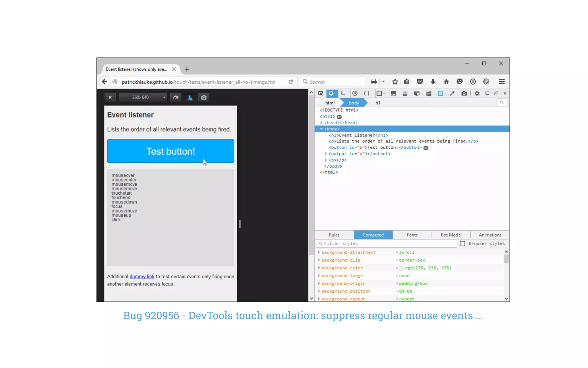Toggle touch event simulation

[x=190, y=97]
